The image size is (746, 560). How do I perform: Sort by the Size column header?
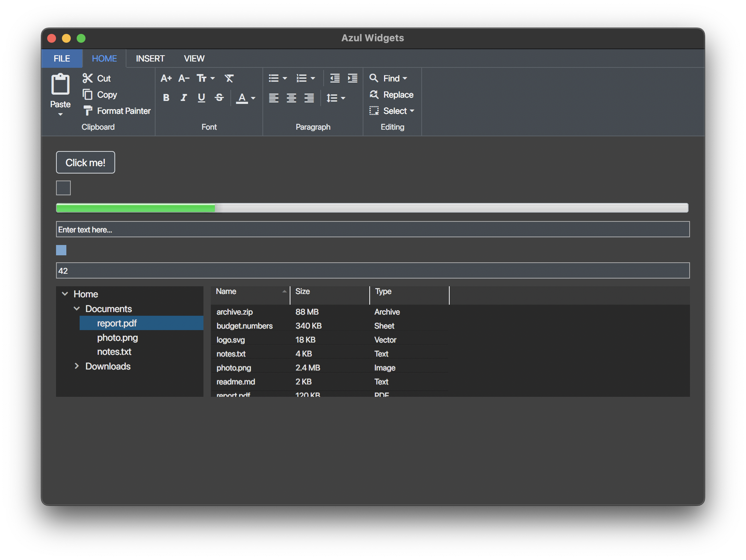click(x=330, y=295)
